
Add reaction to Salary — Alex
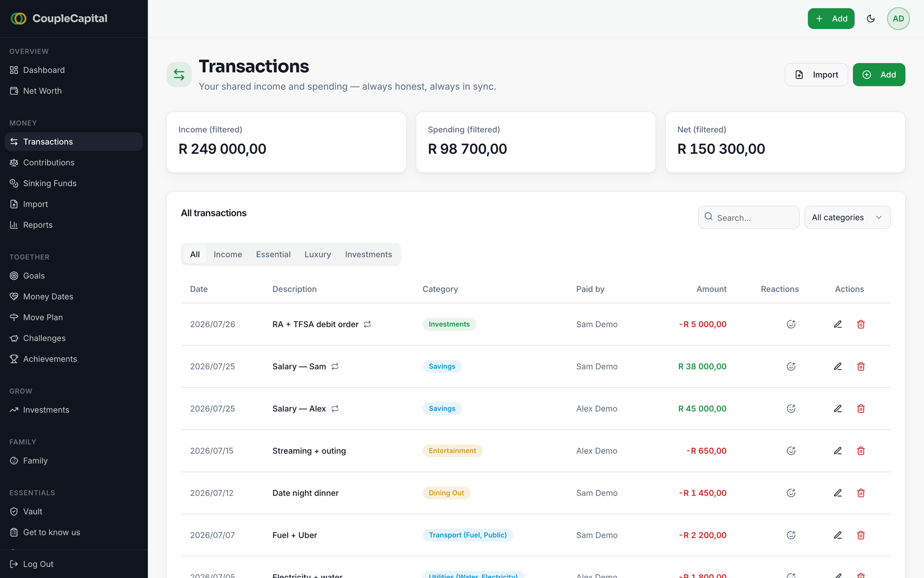(791, 408)
